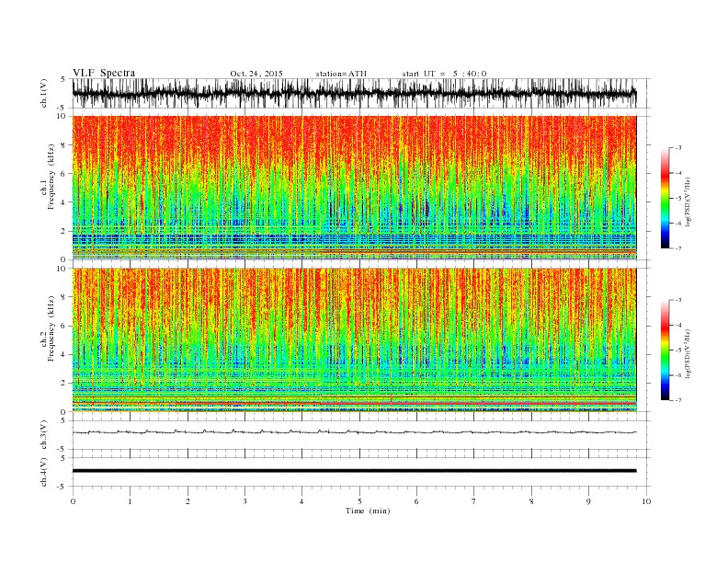Click the "-7" value on ch.1 colorbar

click(678, 248)
